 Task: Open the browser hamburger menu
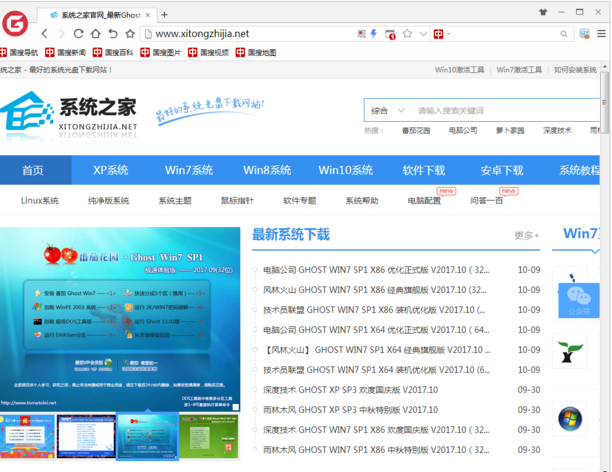601,34
